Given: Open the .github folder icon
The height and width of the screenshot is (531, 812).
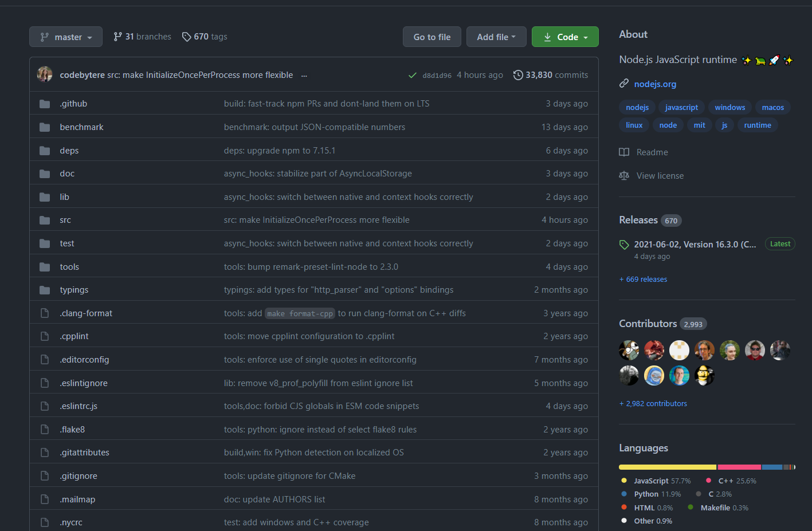Looking at the screenshot, I should pos(45,104).
